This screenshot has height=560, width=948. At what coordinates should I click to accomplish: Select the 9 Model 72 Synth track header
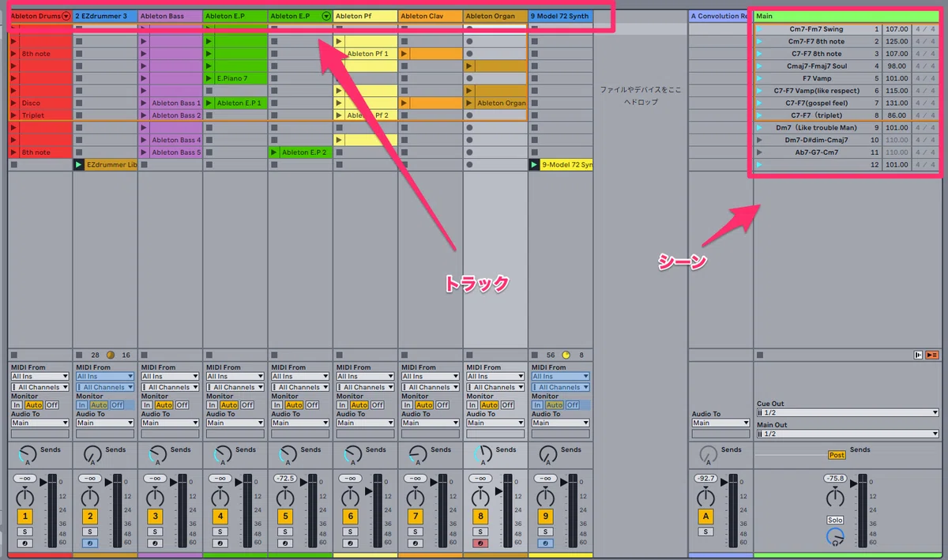(560, 16)
